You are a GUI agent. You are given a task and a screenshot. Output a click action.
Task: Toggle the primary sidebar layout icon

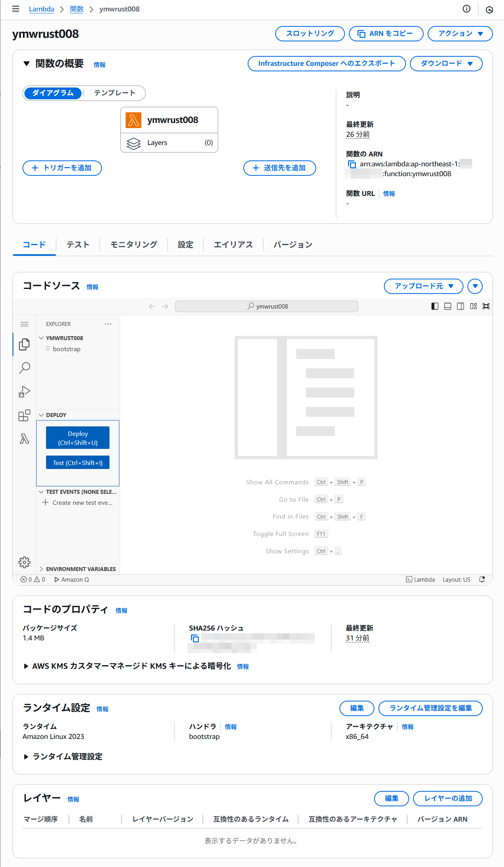pos(435,306)
